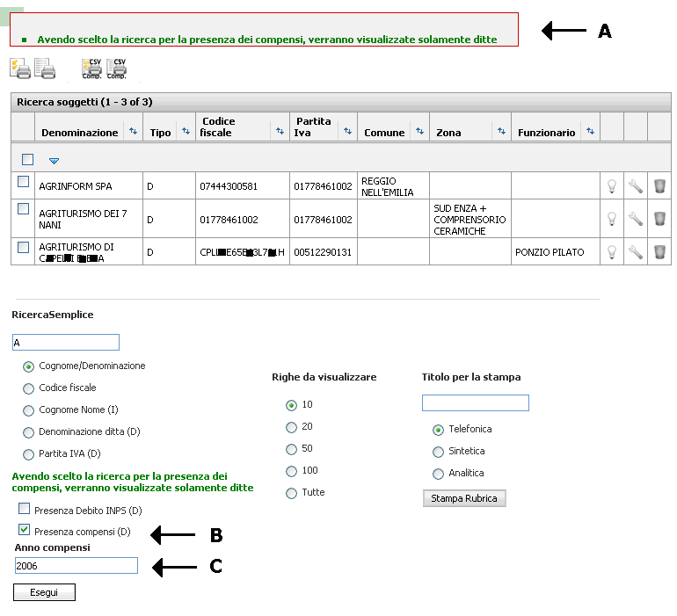Delete AGRITURISMO DEI 7 NANI row trash icon

[659, 219]
